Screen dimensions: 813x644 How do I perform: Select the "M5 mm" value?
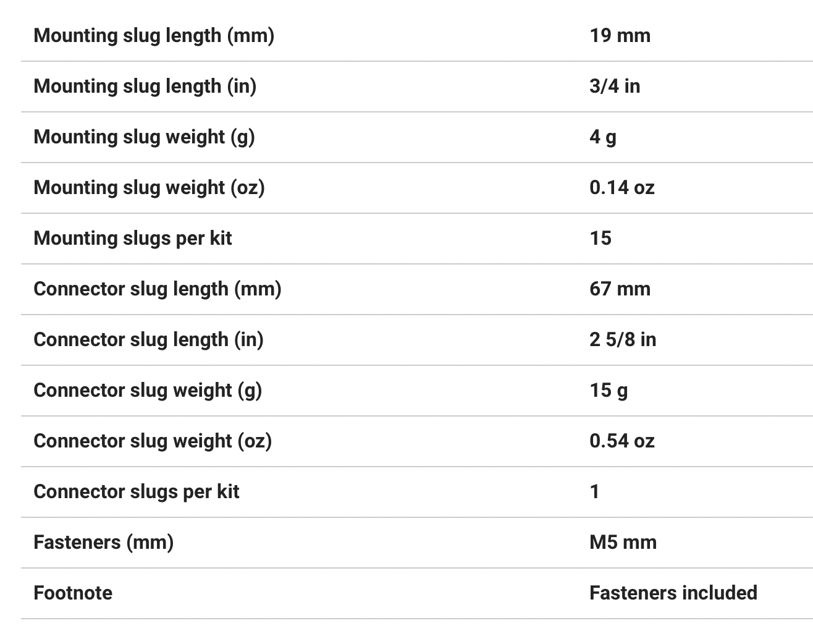[623, 542]
